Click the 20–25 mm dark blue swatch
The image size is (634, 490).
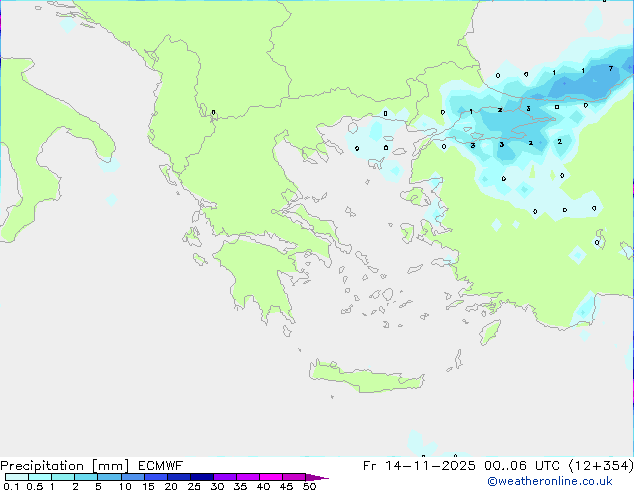[x=179, y=477]
